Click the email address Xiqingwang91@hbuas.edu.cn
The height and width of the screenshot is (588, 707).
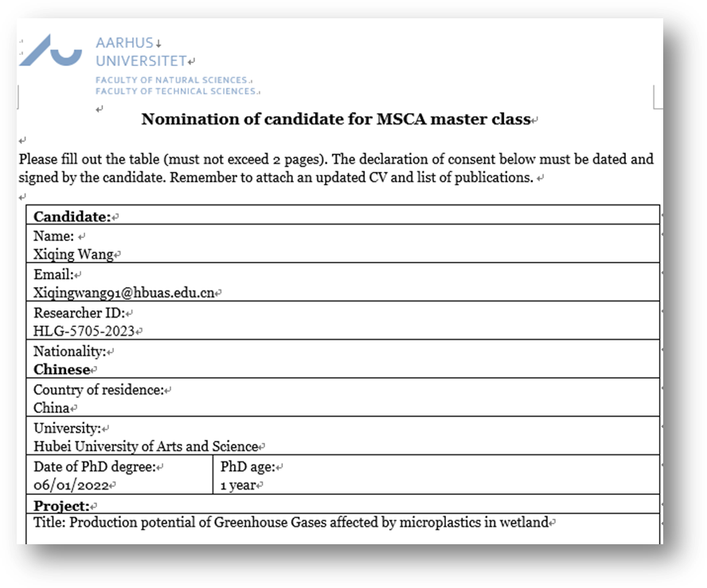click(x=123, y=293)
